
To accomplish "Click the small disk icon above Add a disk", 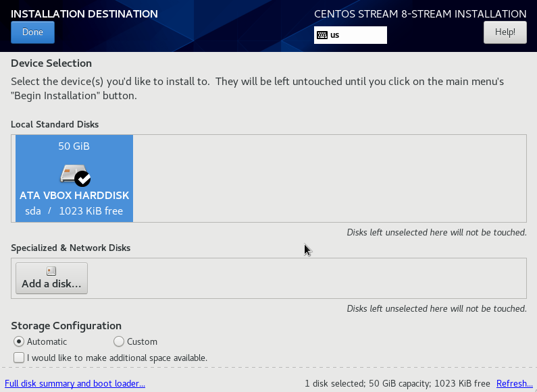I will 51,271.
